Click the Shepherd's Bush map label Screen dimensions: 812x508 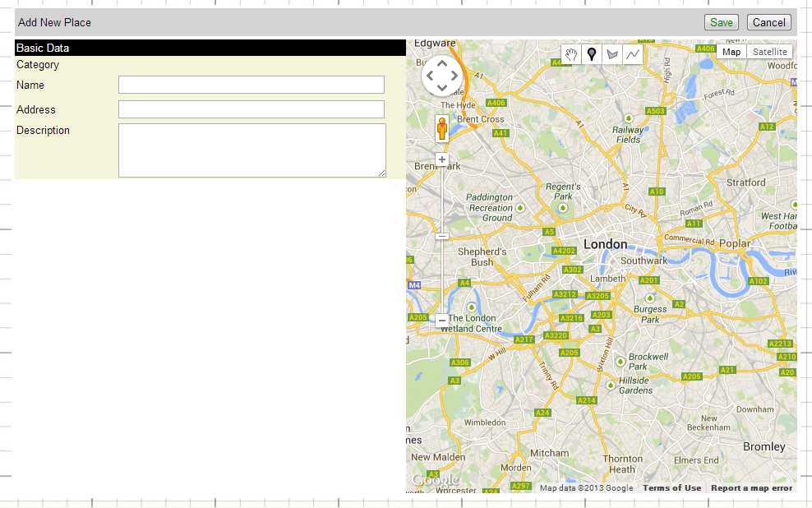pyautogui.click(x=482, y=256)
